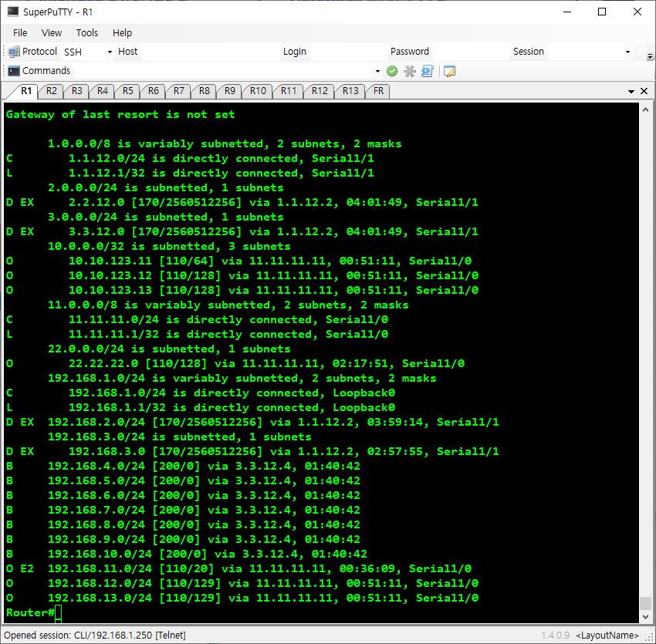Switch to the R7 tab
The height and width of the screenshot is (644, 656).
179,91
